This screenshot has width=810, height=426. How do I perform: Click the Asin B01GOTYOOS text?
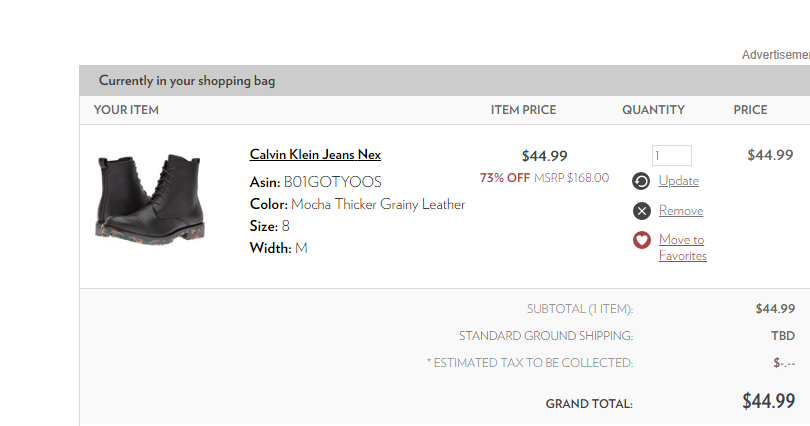coord(315,182)
